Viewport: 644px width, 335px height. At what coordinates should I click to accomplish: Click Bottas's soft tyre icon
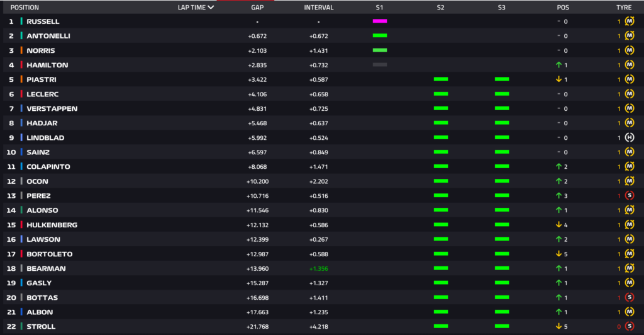[x=630, y=297]
